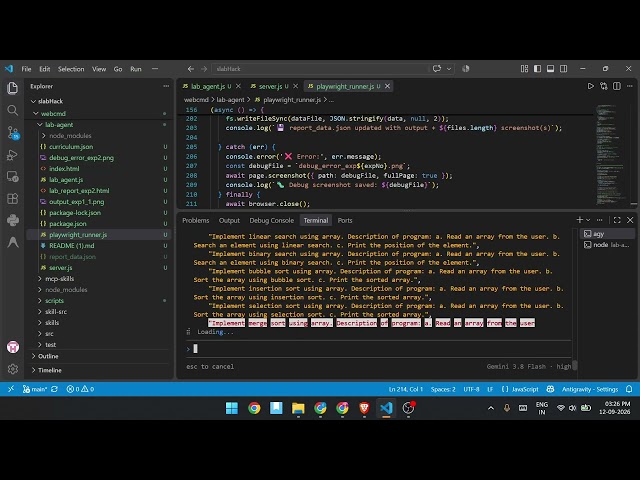Viewport: 640px width, 480px height.
Task: Open the File menu
Action: pos(26,69)
